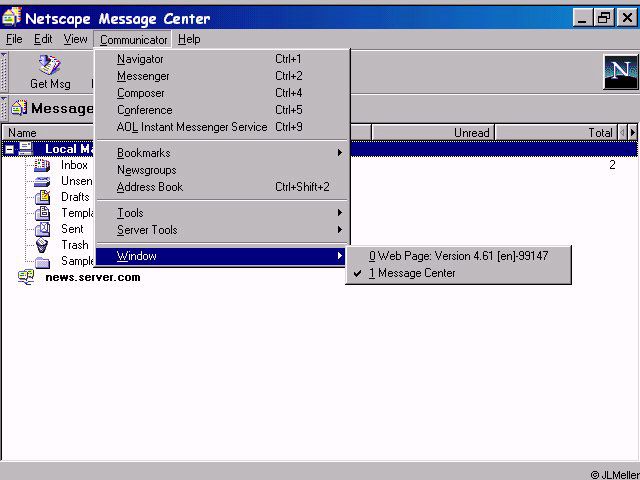Click the Local Mail computer icon

(x=26, y=149)
